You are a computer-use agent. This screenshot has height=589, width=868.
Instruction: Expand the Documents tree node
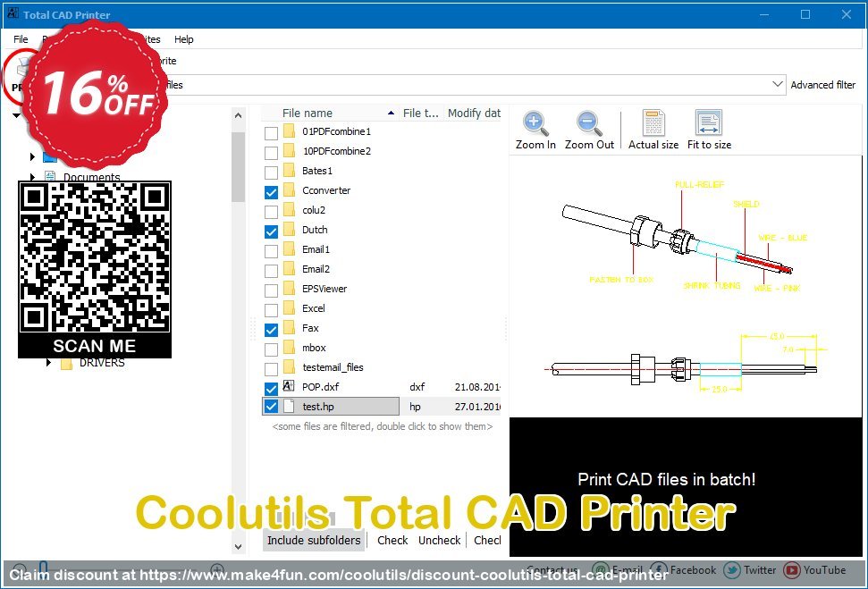(x=32, y=177)
